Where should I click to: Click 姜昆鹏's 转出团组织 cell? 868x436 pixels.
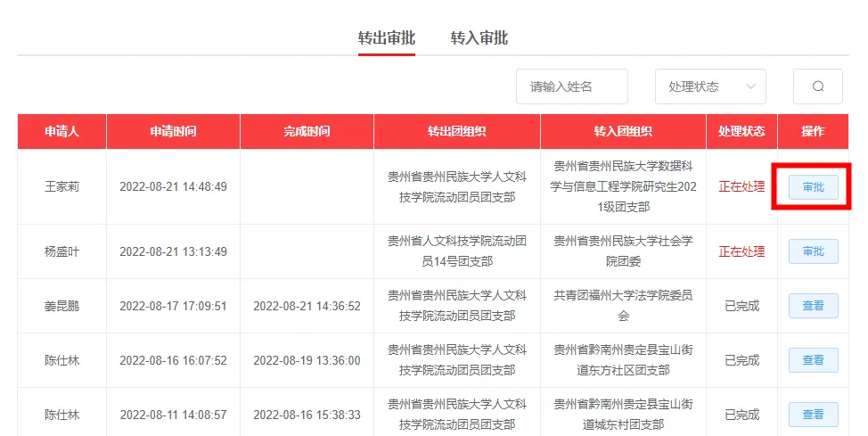[456, 306]
